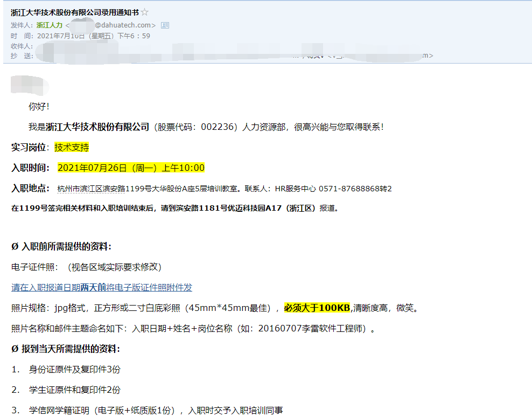Viewport: 532px width, 416px height.
Task: Click the 抄送 label
Action: point(22,56)
